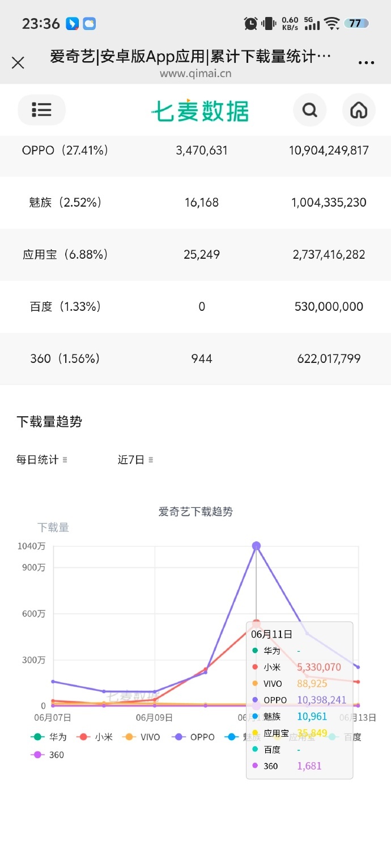Toggle the 百度 legend series

pos(344,737)
